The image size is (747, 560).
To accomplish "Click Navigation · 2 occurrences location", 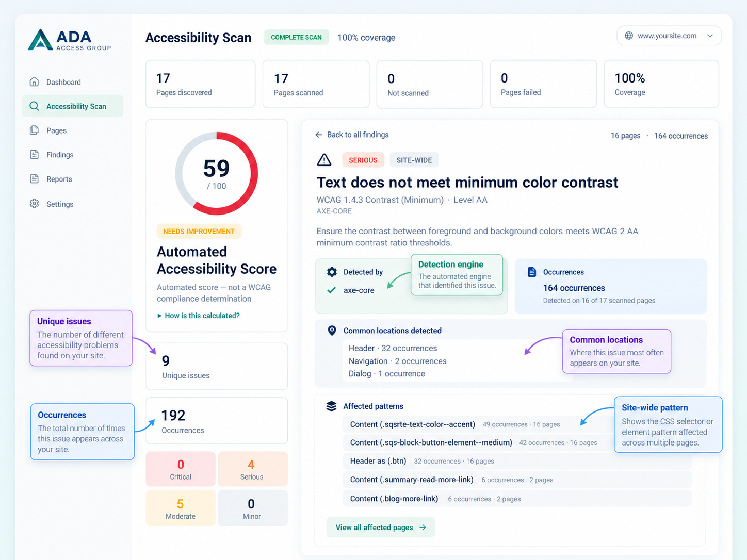I will pos(397,361).
